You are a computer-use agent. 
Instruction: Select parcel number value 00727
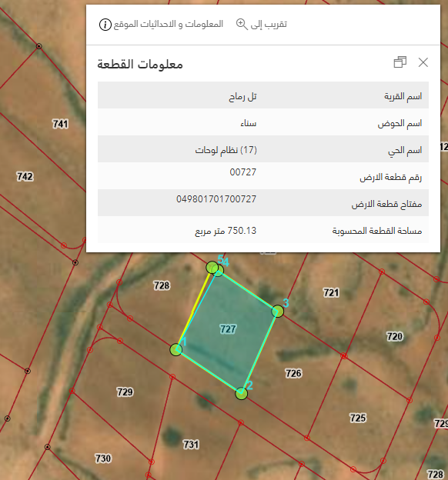tap(243, 172)
